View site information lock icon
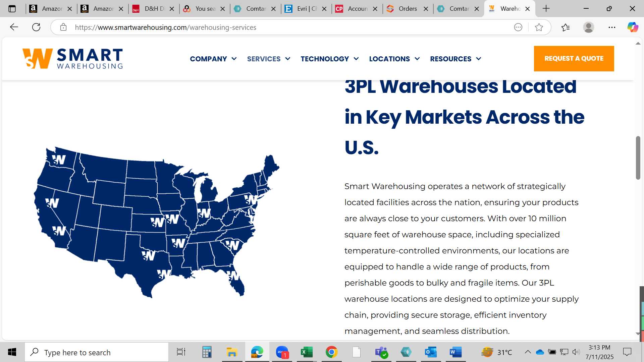The width and height of the screenshot is (644, 362). pyautogui.click(x=63, y=27)
